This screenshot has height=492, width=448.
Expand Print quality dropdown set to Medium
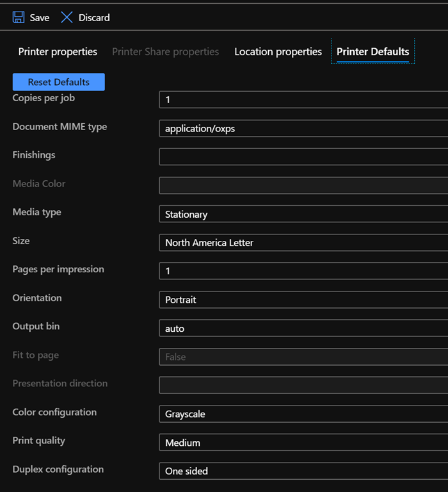(x=303, y=443)
